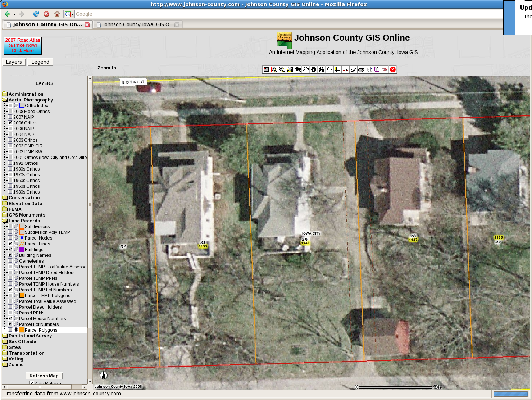Stop loading the page
The height and width of the screenshot is (400, 532).
coord(46,14)
